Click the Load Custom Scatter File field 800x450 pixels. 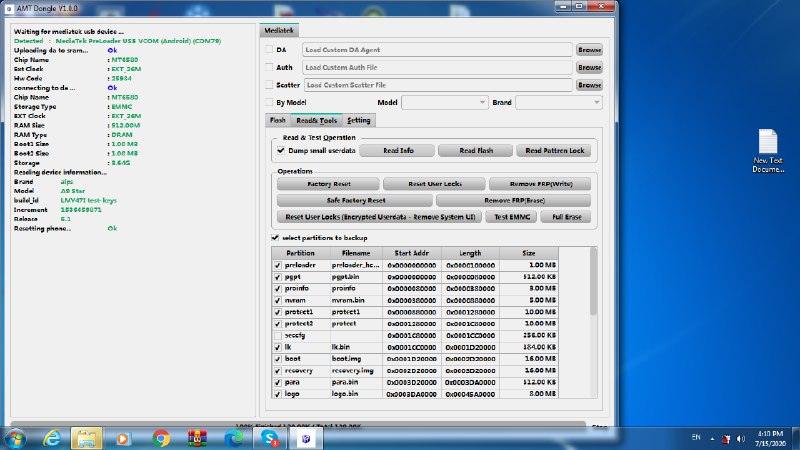438,85
